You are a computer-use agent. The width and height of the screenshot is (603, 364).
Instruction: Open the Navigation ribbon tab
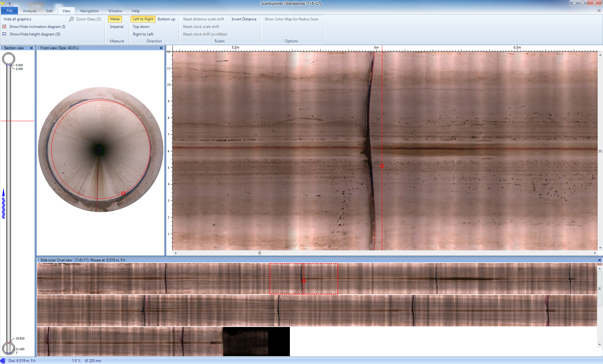[89, 11]
